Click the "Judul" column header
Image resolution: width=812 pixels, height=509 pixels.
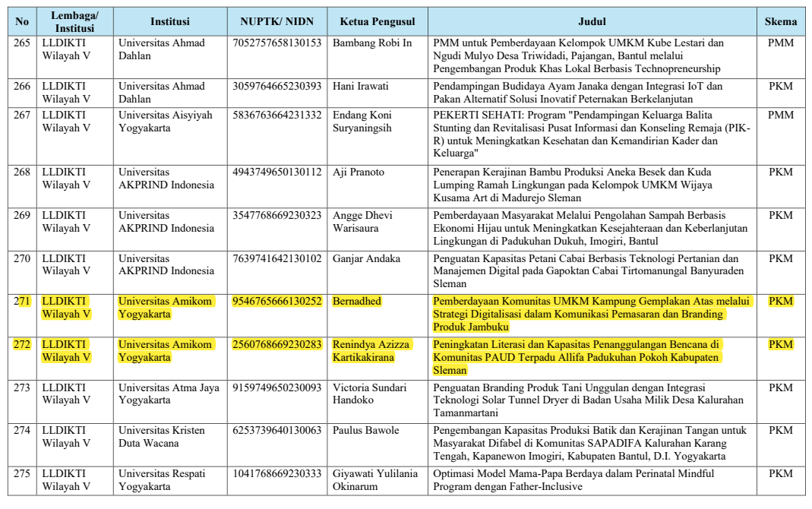592,22
